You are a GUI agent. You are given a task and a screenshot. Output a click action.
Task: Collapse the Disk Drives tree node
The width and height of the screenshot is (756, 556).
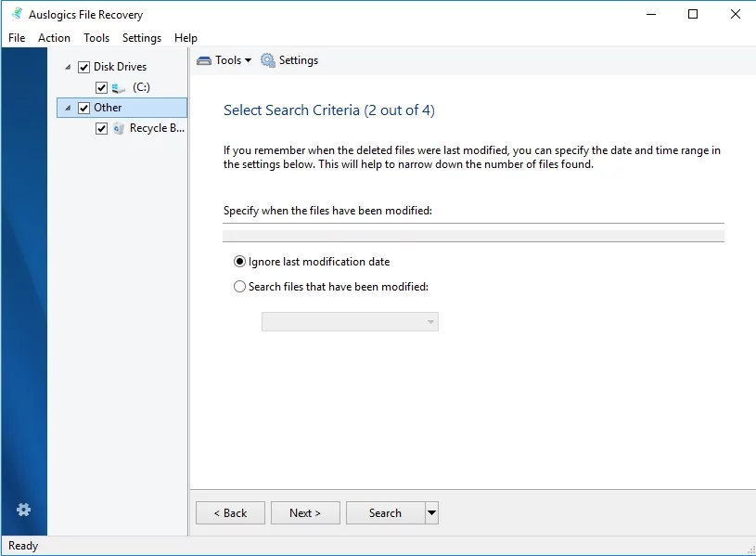coord(69,67)
